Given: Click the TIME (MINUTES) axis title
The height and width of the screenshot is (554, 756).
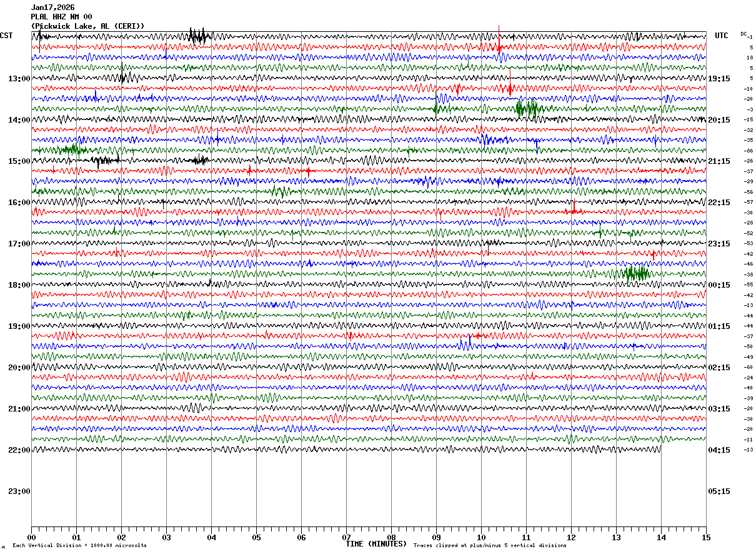Looking at the screenshot, I should [376, 544].
